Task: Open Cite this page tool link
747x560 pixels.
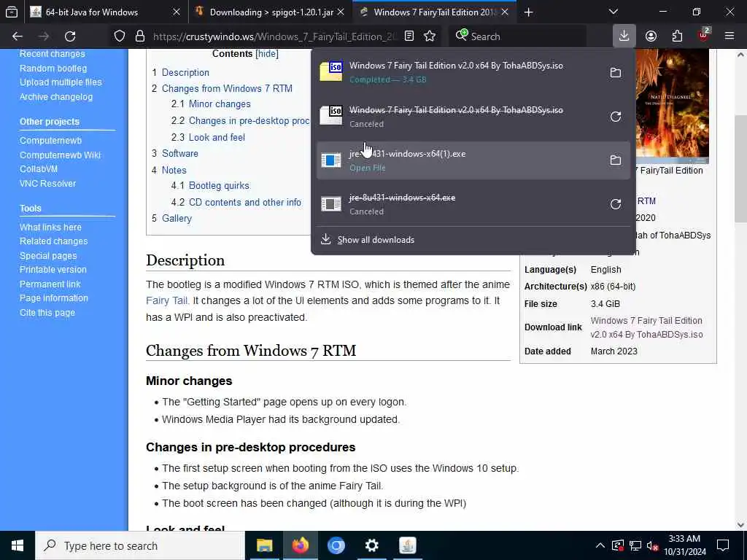Action: coord(47,312)
